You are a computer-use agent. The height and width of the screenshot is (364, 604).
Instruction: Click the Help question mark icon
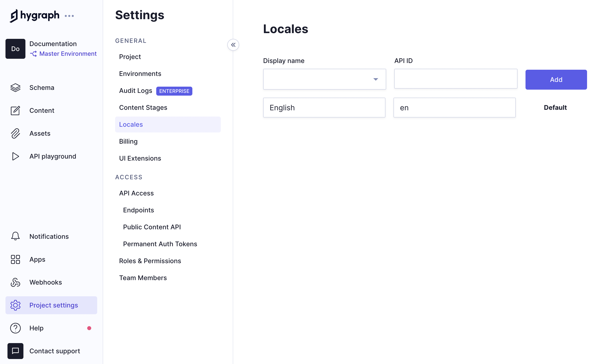tap(15, 328)
